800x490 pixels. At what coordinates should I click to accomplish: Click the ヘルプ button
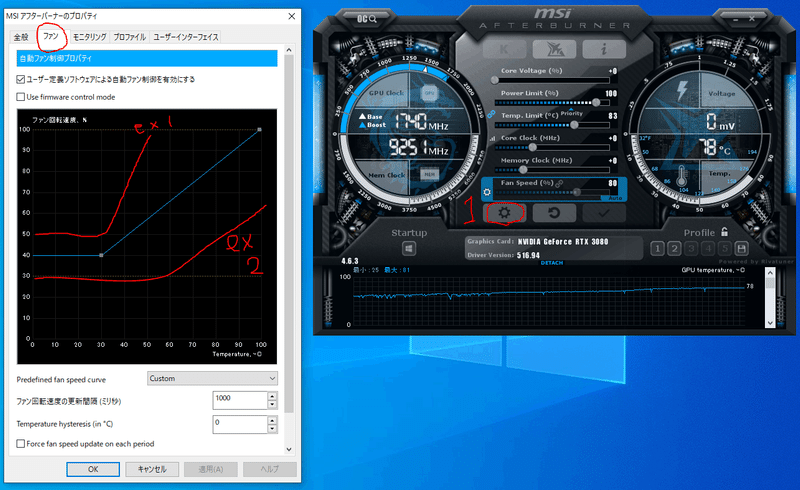(x=269, y=469)
